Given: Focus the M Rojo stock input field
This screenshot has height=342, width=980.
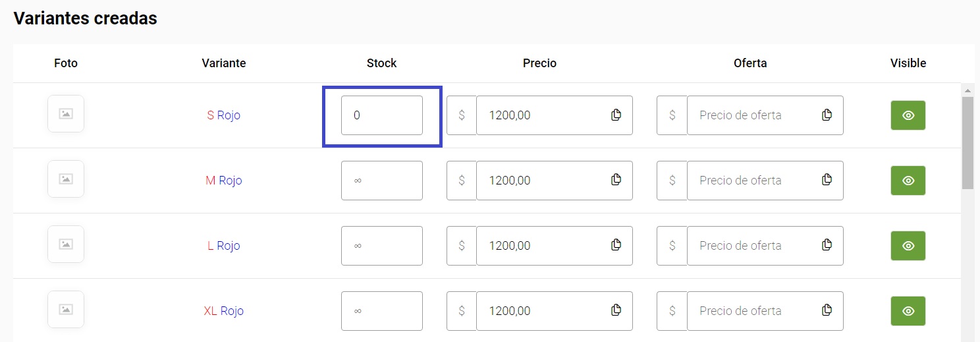Looking at the screenshot, I should pyautogui.click(x=382, y=181).
